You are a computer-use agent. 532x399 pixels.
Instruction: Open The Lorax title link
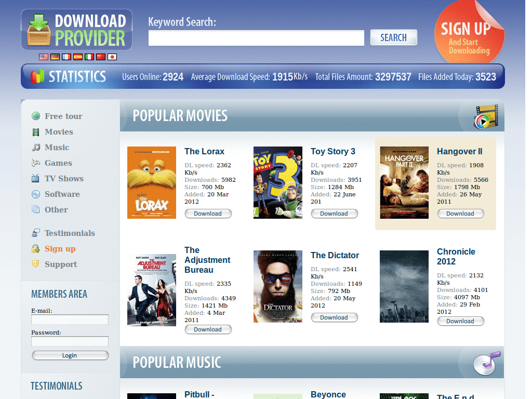pos(204,151)
